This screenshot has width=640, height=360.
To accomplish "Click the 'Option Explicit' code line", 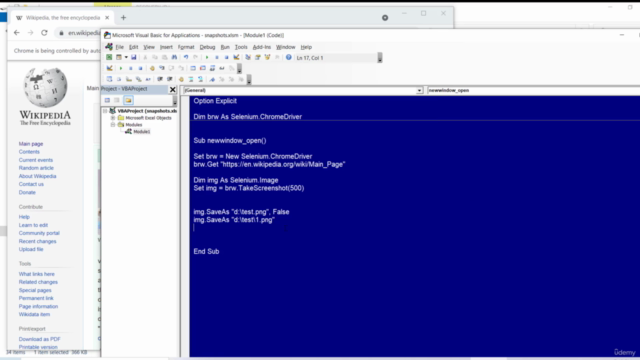I will coord(215,101).
